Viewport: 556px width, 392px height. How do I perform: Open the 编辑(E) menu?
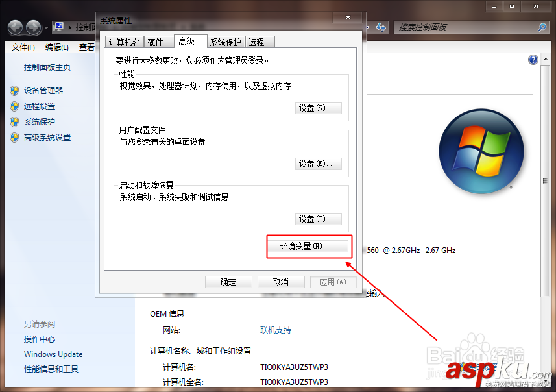pos(56,47)
